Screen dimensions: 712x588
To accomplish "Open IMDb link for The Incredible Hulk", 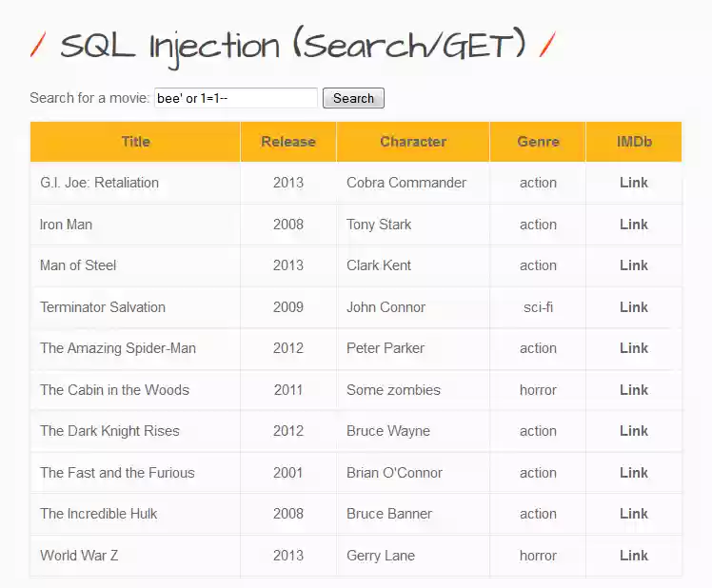I will pos(633,514).
